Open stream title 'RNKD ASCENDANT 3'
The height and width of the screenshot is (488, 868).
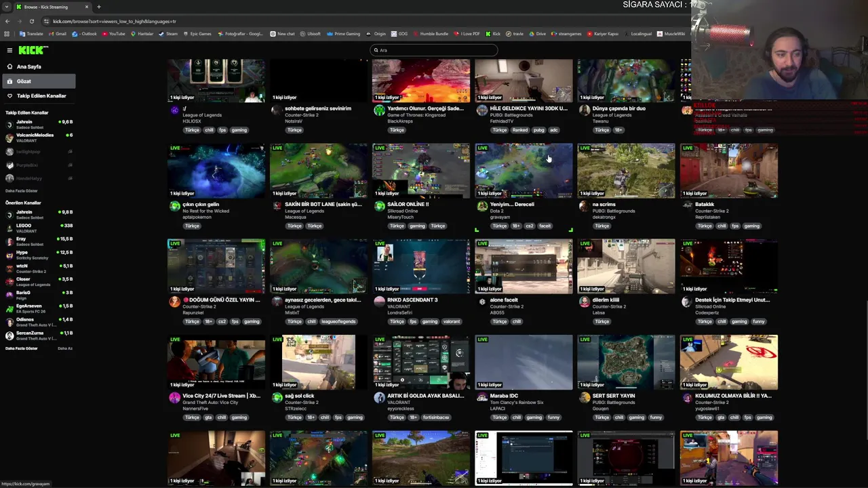coord(412,300)
